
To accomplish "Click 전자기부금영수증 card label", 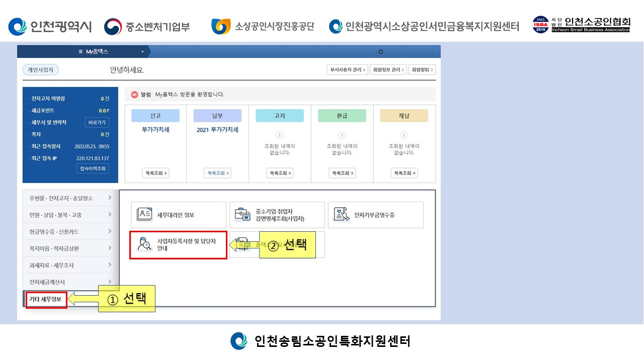I will click(x=374, y=215).
